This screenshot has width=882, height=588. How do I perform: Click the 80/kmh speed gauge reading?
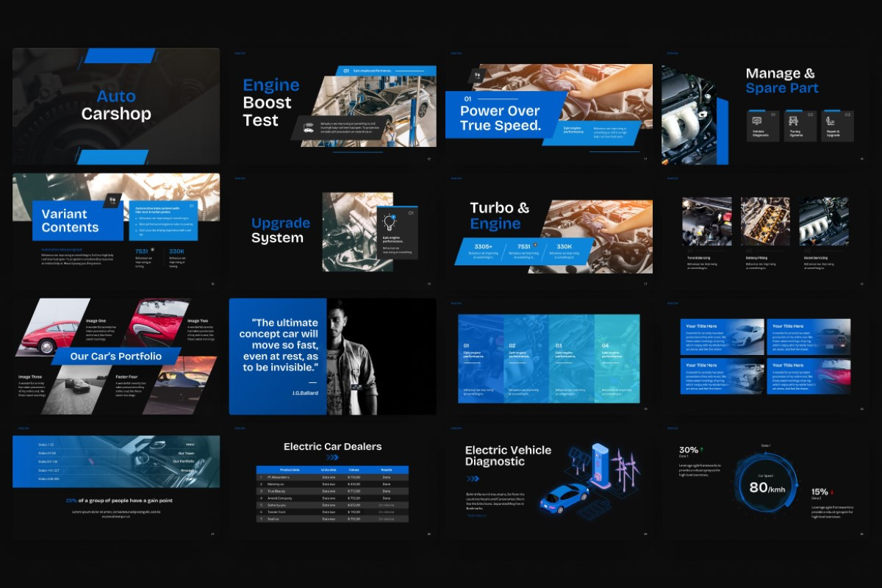tap(767, 487)
